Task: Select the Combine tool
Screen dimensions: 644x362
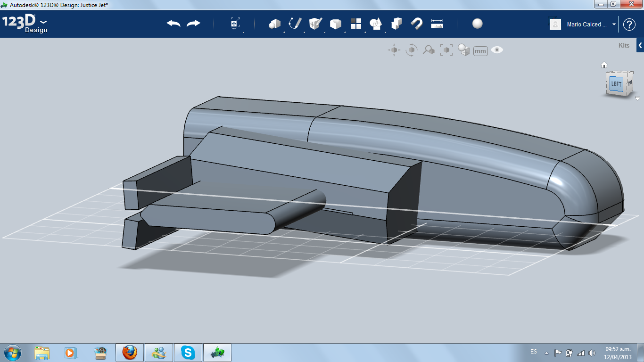Action: (396, 24)
